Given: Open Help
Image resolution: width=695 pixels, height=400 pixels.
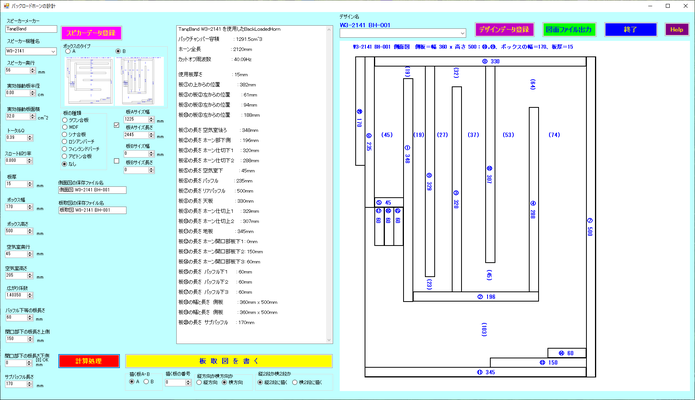Looking at the screenshot, I should pyautogui.click(x=676, y=29).
